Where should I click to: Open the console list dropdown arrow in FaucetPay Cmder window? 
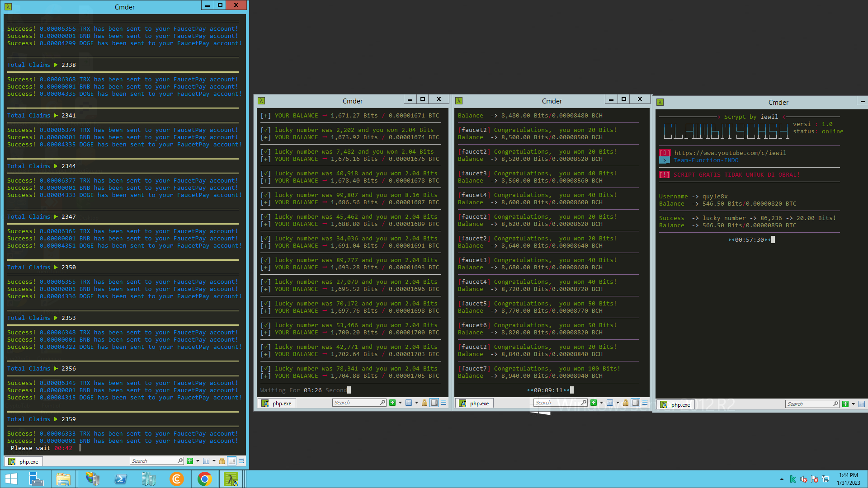click(x=214, y=461)
